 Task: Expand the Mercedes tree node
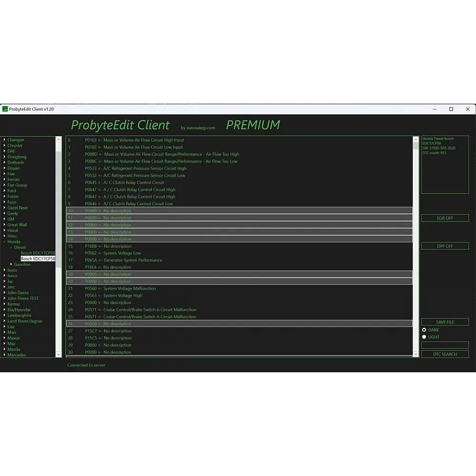tap(4, 355)
